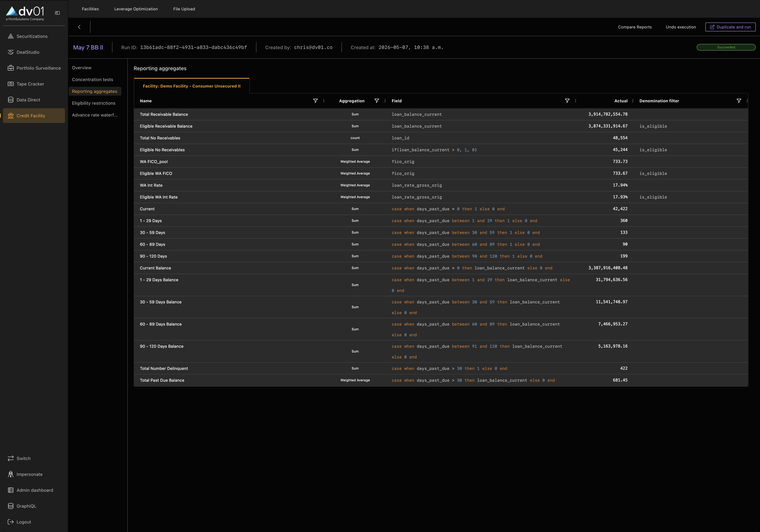
Task: Select Reporting aggregates section
Action: pyautogui.click(x=95, y=91)
